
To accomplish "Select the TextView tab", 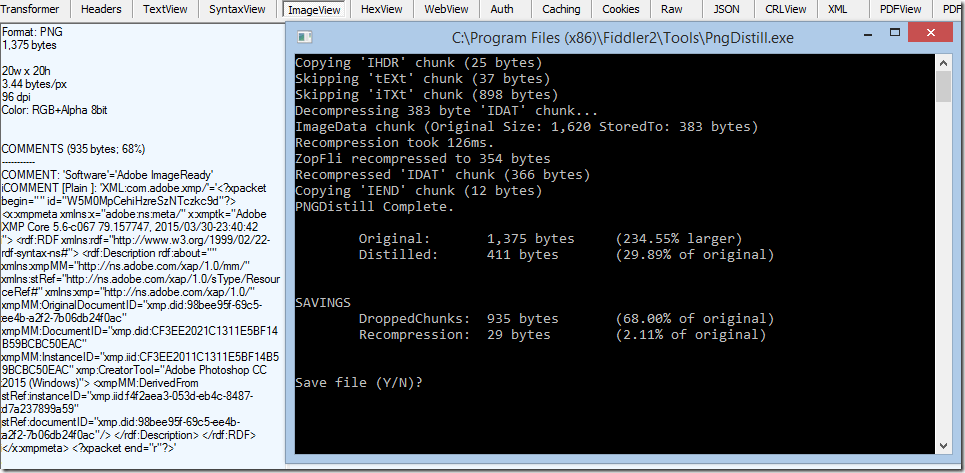I will click(x=165, y=9).
